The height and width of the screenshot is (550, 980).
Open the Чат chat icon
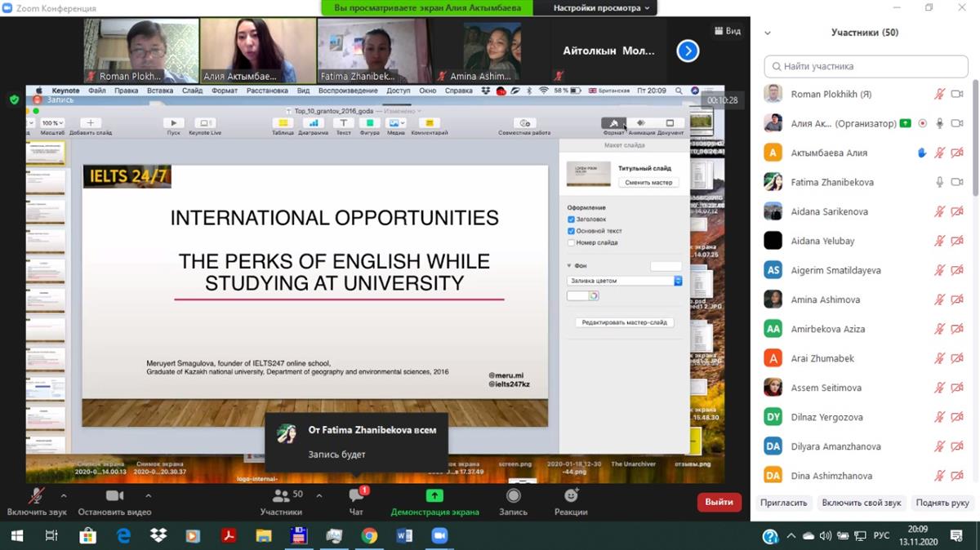356,496
